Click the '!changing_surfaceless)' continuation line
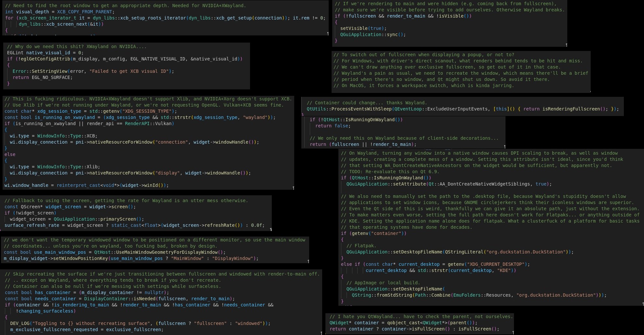Image resolution: width=644 pixels, height=335 pixels. tap(46, 311)
